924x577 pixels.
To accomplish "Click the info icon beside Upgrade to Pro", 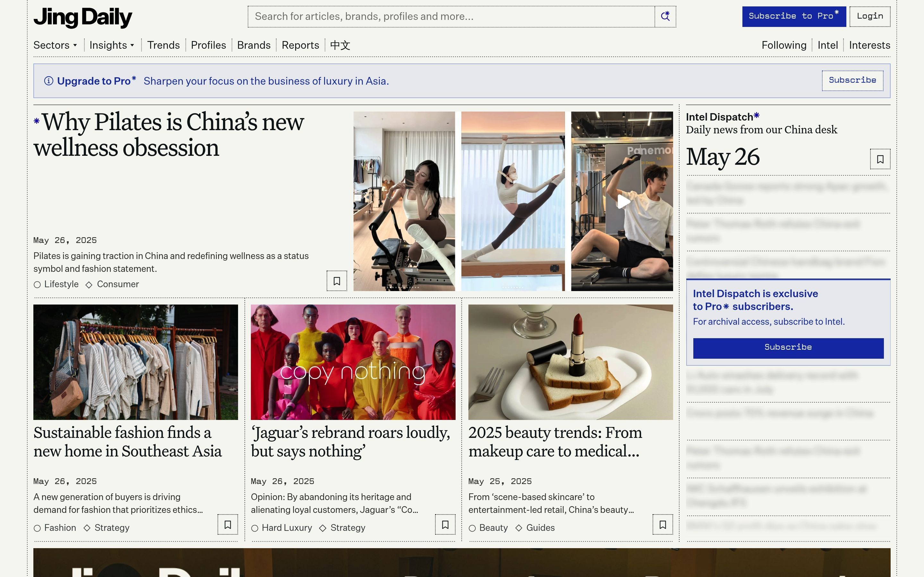I will click(x=48, y=81).
